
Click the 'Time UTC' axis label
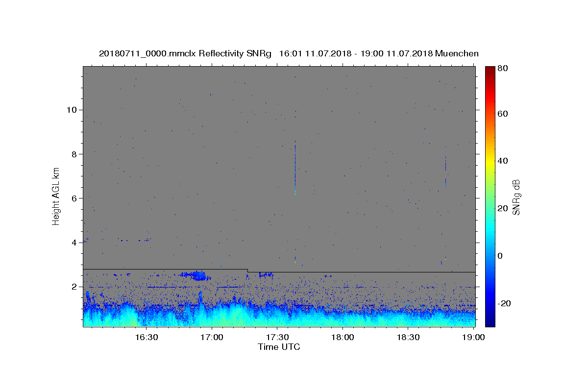[279, 347]
